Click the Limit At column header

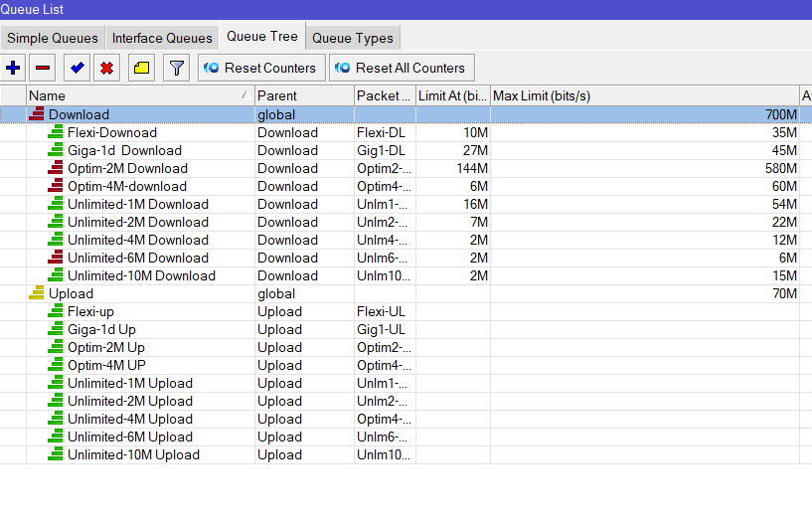pyautogui.click(x=452, y=95)
